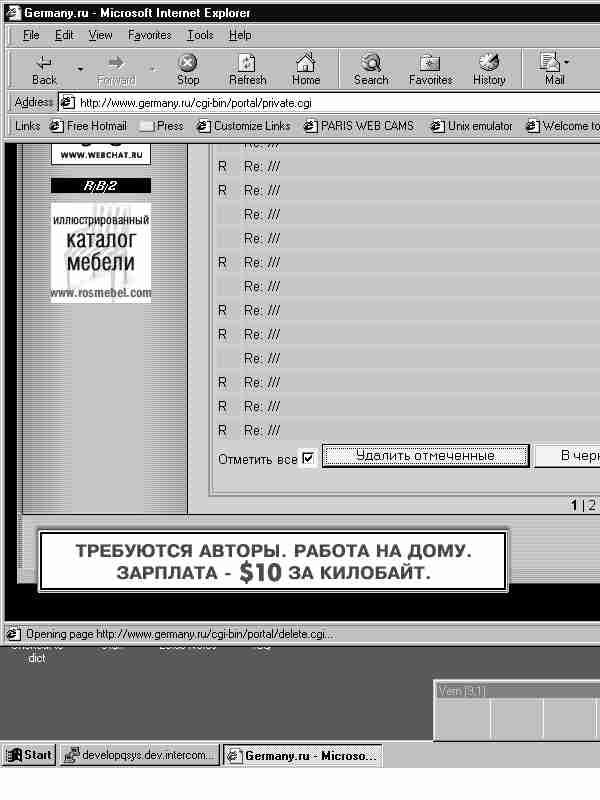Open the Tools menu

(x=200, y=35)
